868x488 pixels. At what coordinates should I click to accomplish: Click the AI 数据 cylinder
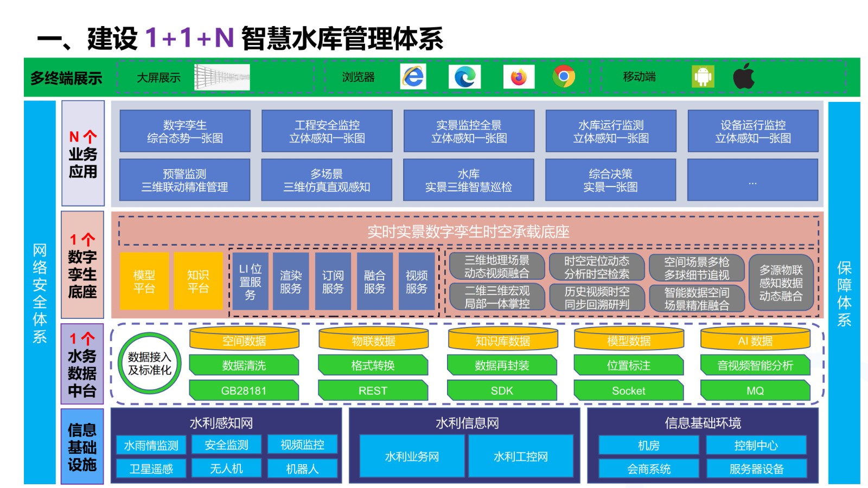(755, 339)
